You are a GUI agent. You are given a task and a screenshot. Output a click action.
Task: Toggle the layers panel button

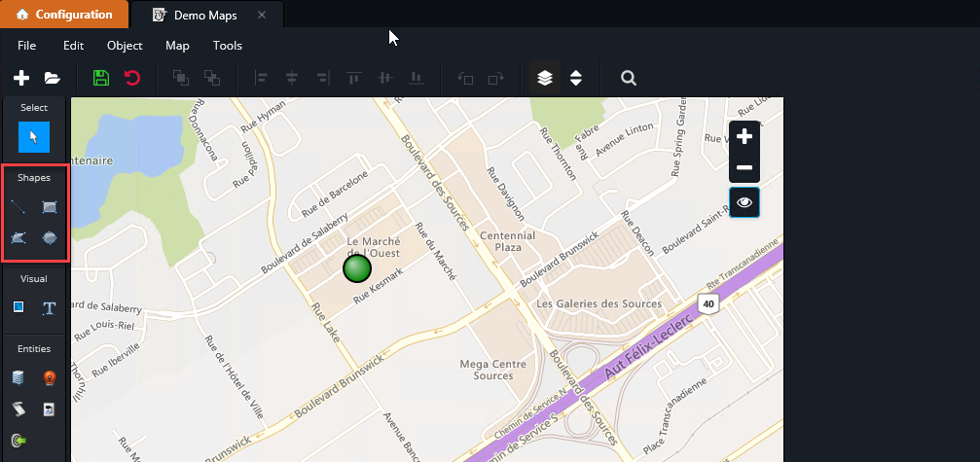click(x=545, y=78)
